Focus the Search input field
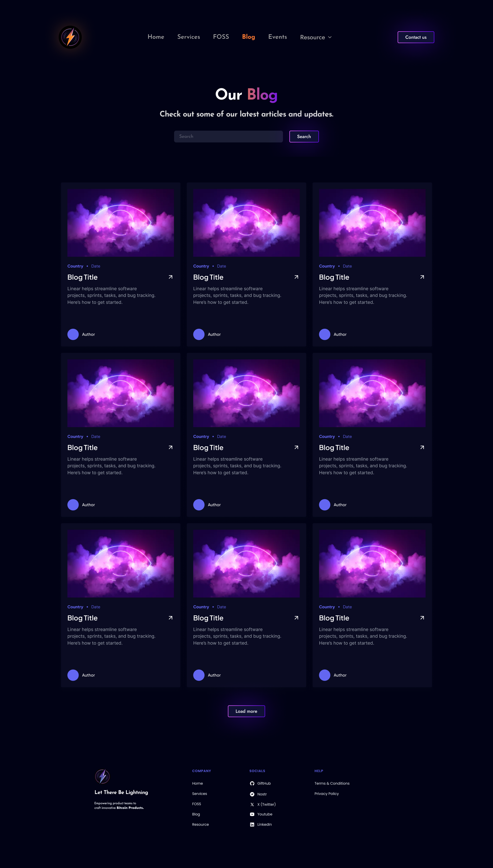 point(229,136)
